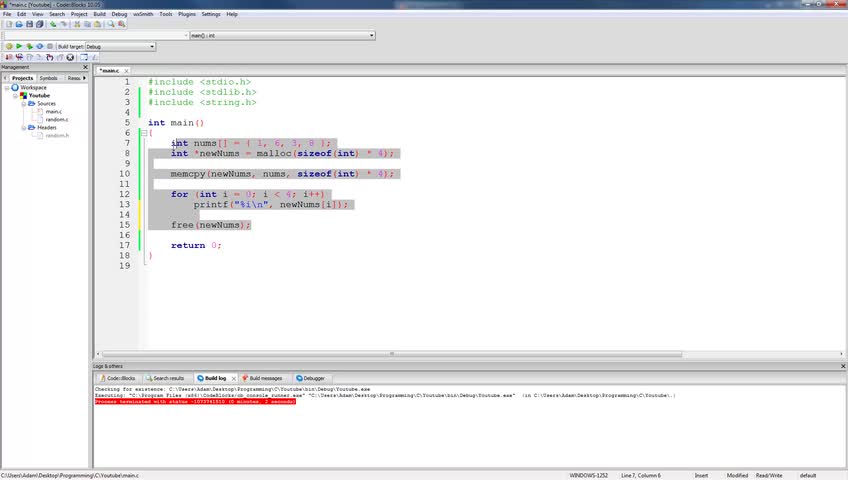Open the Build menu
Image resolution: width=848 pixels, height=480 pixels.
click(x=100, y=14)
